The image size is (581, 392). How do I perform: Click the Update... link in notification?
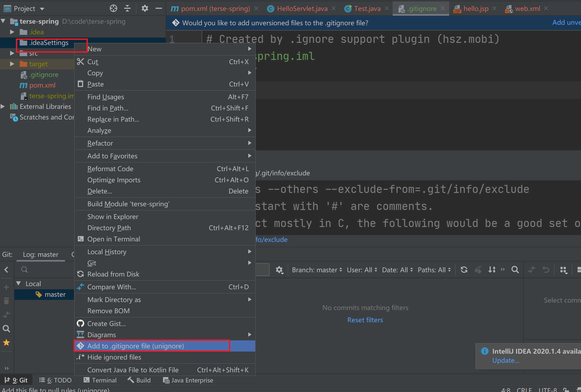tap(505, 360)
